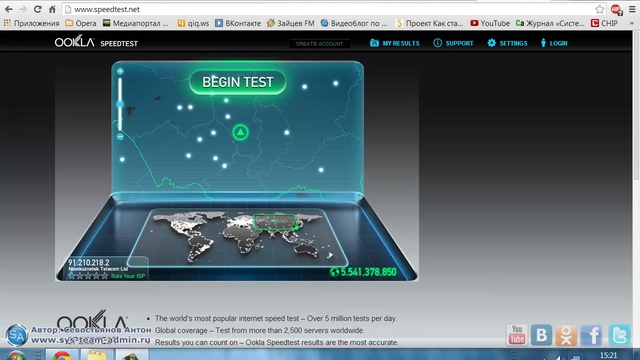This screenshot has width=640, height=360.
Task: Click the highlighted region on the world minimap
Action: tap(275, 222)
